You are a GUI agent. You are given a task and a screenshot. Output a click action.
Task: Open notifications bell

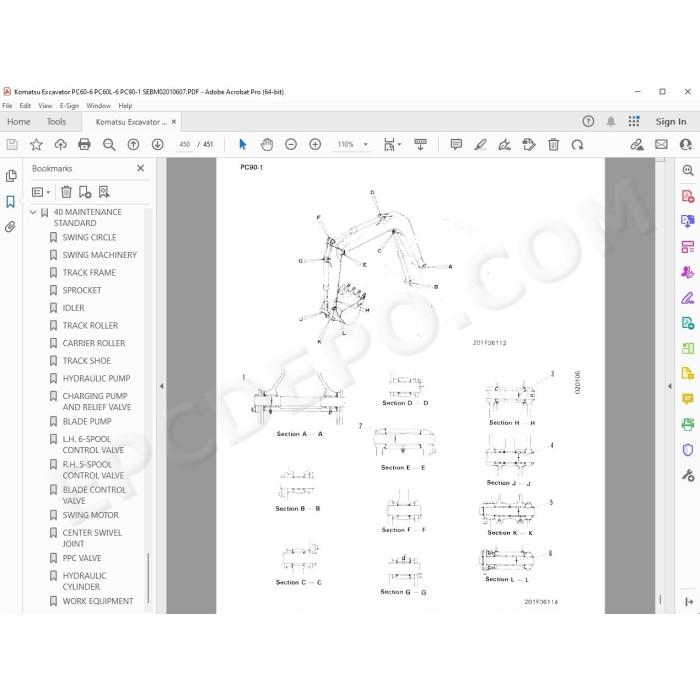[611, 121]
